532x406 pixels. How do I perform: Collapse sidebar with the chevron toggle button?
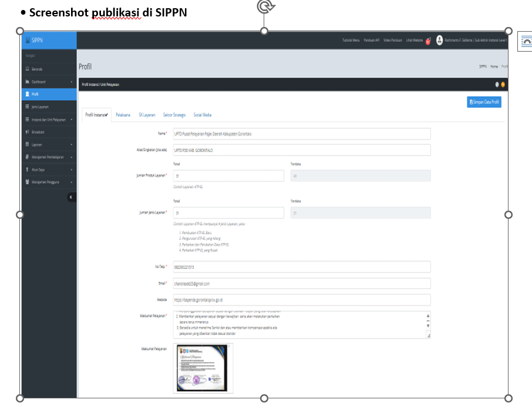(71, 197)
